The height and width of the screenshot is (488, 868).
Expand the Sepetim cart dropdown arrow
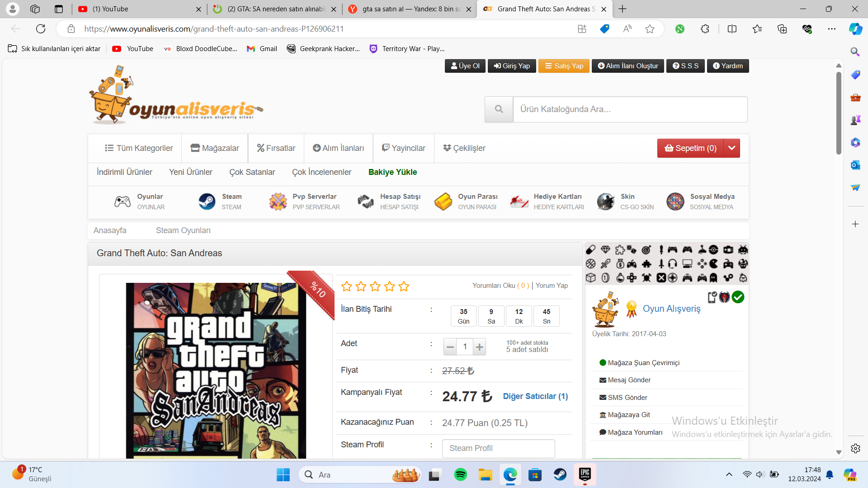pos(731,148)
